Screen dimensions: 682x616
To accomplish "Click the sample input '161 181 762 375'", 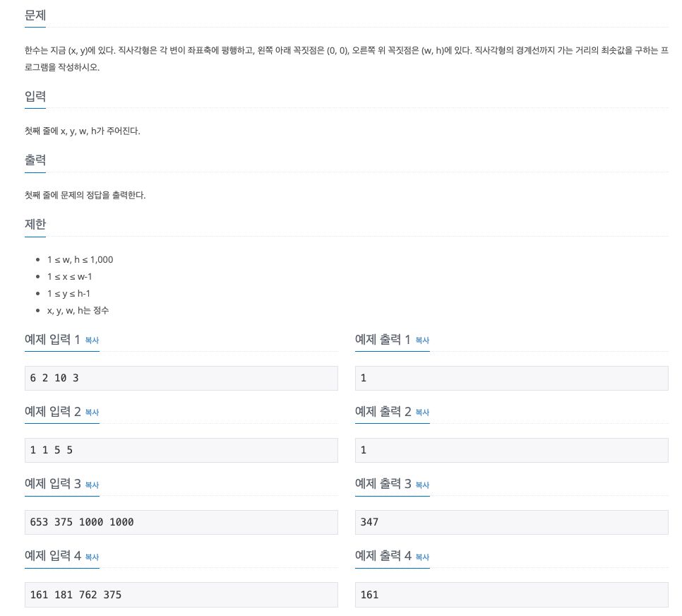I will coord(181,595).
